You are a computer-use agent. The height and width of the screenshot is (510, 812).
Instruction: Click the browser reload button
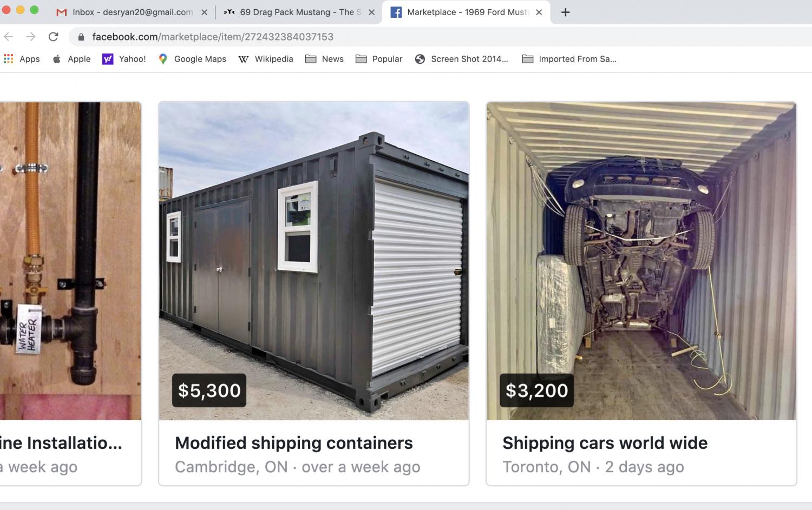[x=53, y=37]
